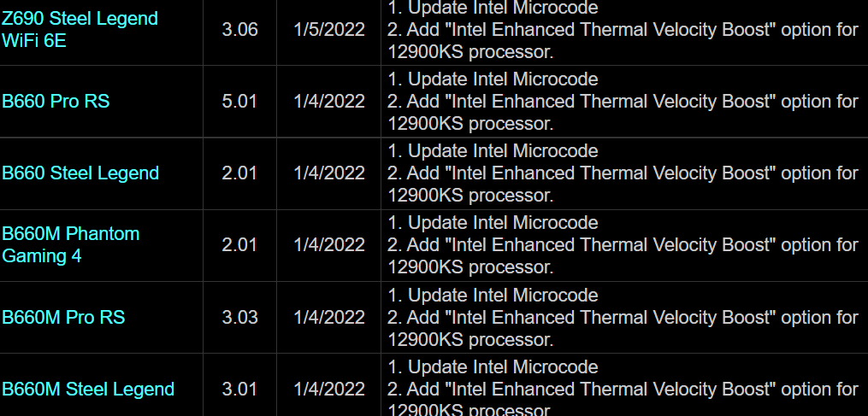
Task: Select the date for B660M Pro RS
Action: [329, 317]
